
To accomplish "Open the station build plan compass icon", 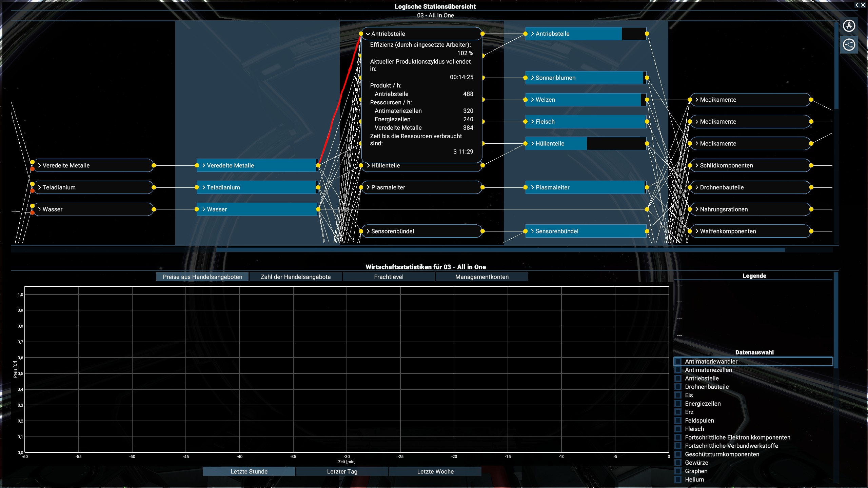I will coord(849,26).
